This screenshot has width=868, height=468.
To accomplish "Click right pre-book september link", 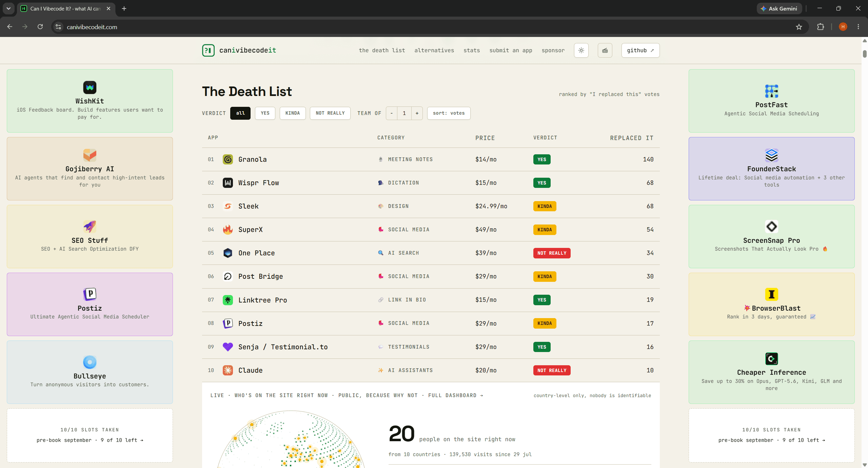I will point(772,440).
